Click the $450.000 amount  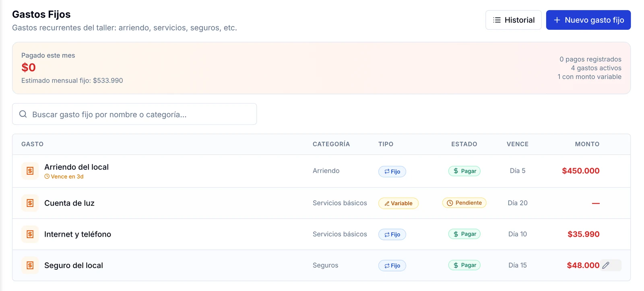581,171
